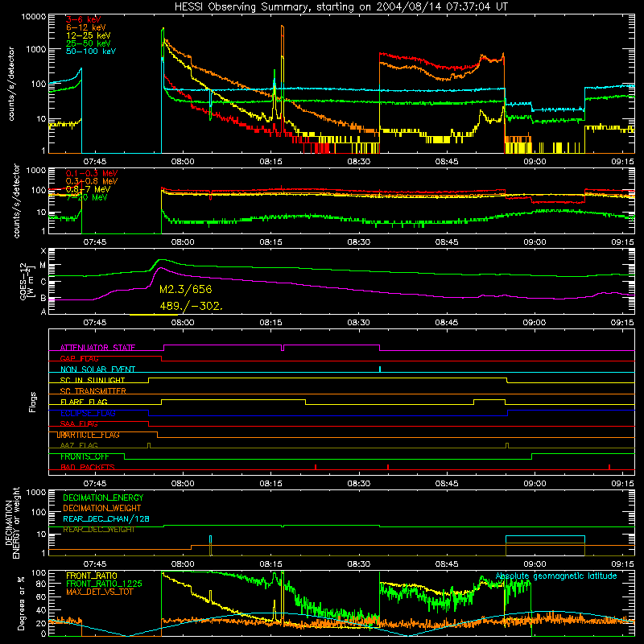Image resolution: width=644 pixels, height=644 pixels.
Task: Click the C class label on GOES axis
Action: click(43, 283)
